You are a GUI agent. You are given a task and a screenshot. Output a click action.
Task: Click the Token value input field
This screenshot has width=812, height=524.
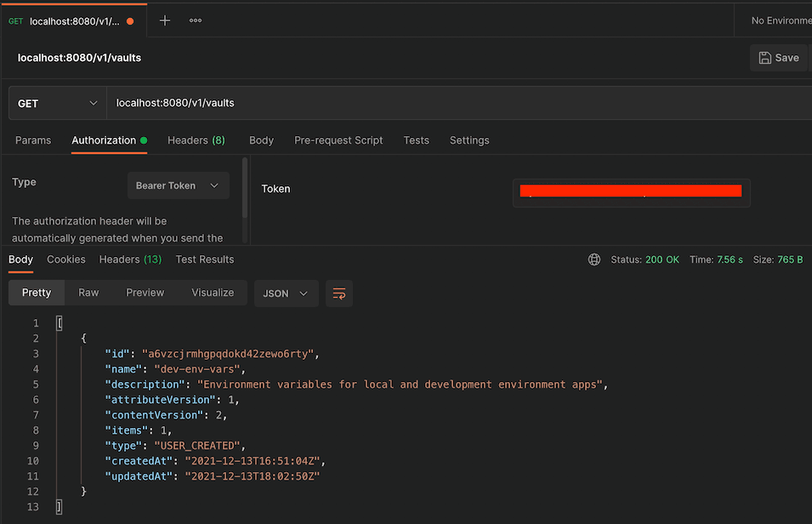point(631,193)
